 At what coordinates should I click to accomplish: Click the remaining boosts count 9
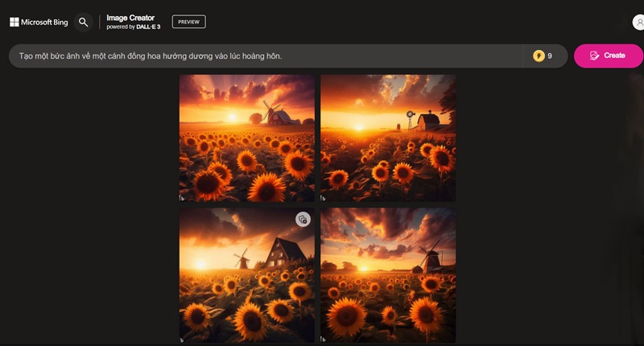(x=550, y=56)
